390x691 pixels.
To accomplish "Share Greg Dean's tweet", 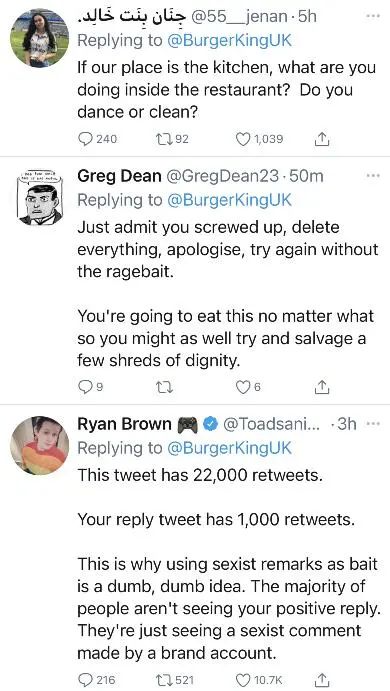I will (x=322, y=387).
